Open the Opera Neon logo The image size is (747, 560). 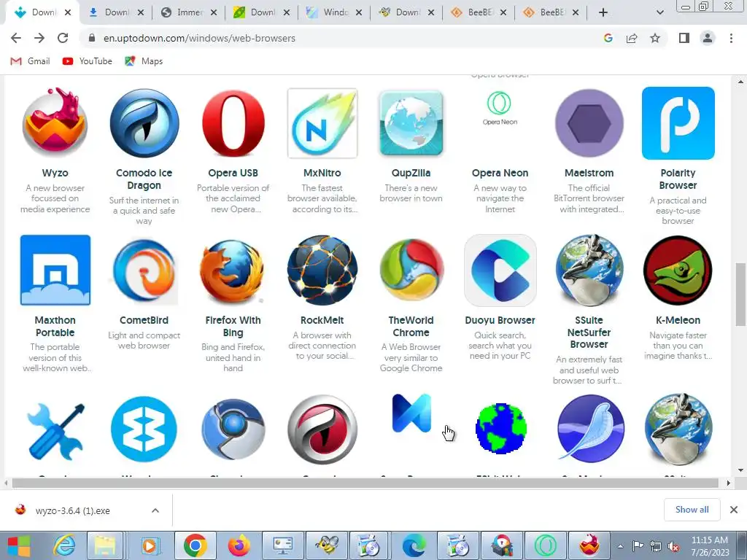coord(500,109)
